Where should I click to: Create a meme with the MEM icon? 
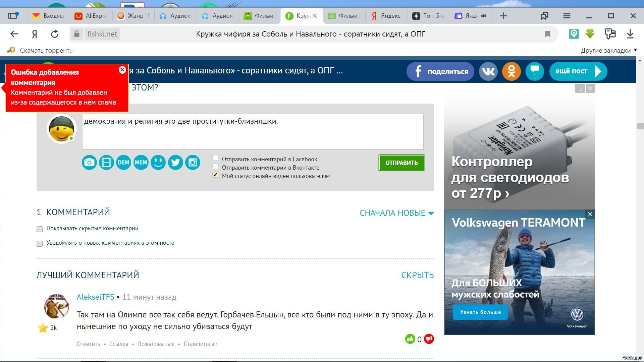141,163
